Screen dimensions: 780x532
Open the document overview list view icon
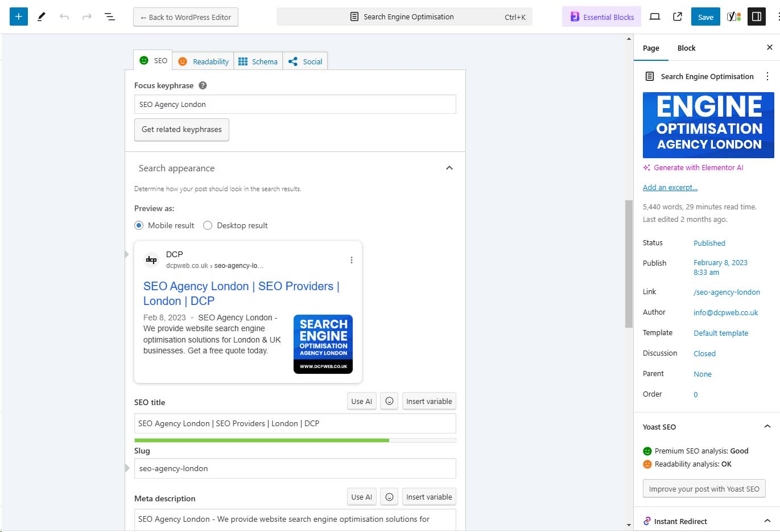109,17
